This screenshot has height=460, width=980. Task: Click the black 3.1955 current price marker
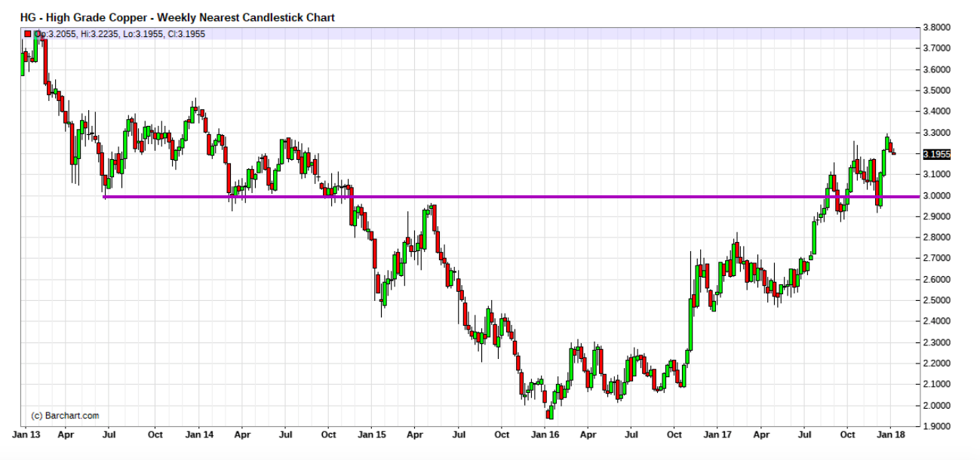(937, 154)
